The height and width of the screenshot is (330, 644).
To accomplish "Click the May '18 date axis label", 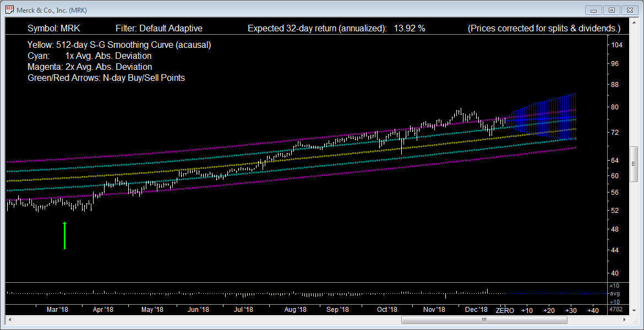I will coord(152,310).
